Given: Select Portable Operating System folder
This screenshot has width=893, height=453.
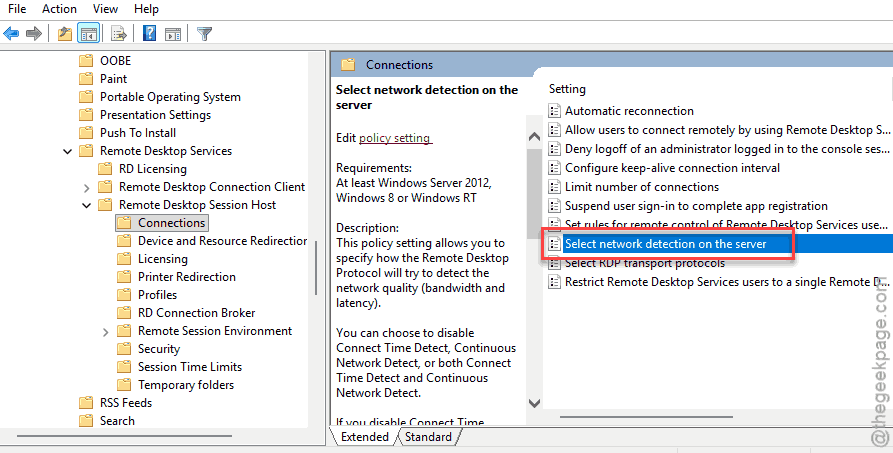Looking at the screenshot, I should pos(170,97).
